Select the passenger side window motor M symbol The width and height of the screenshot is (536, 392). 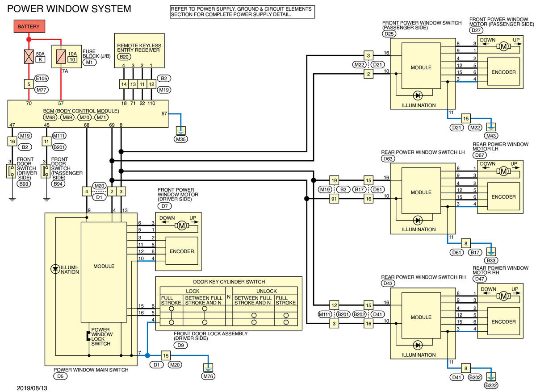(x=503, y=46)
